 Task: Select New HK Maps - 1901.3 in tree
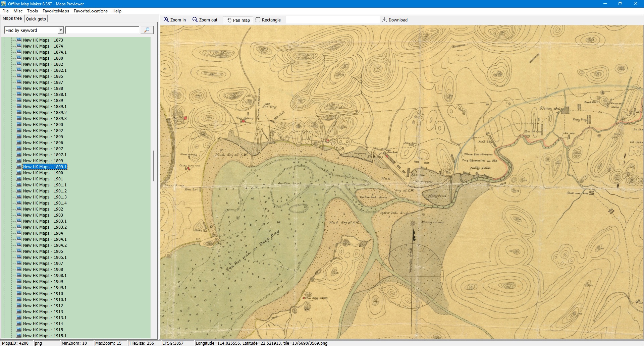pos(45,197)
